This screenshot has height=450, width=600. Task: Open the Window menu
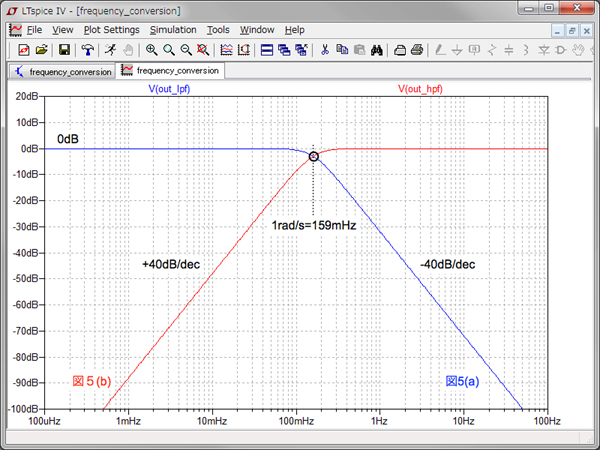tap(257, 30)
